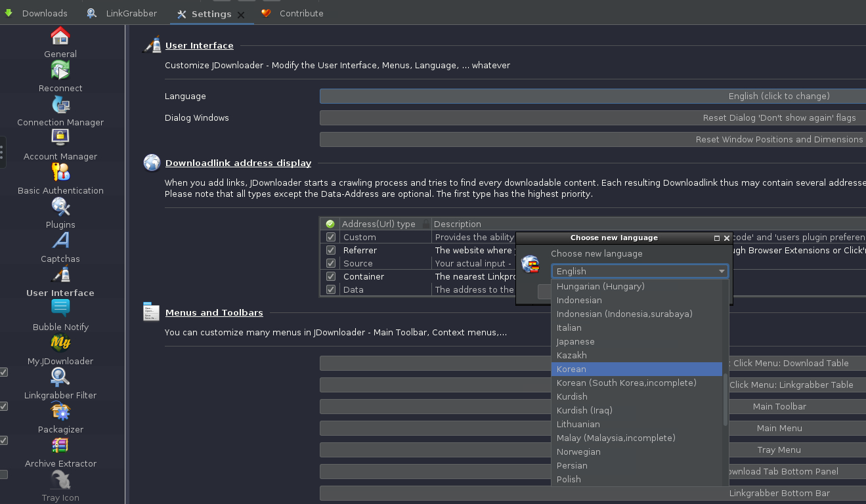This screenshot has width=866, height=504.
Task: Open the Contribute tab
Action: [x=292, y=13]
